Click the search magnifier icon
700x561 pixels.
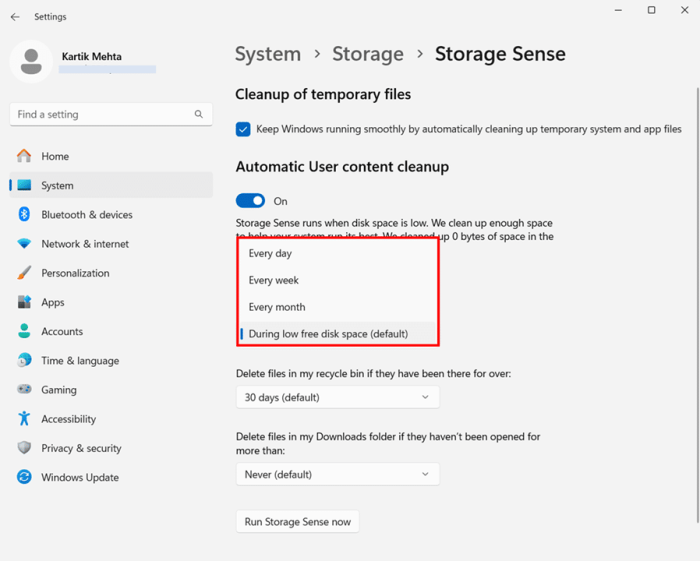[x=199, y=114]
